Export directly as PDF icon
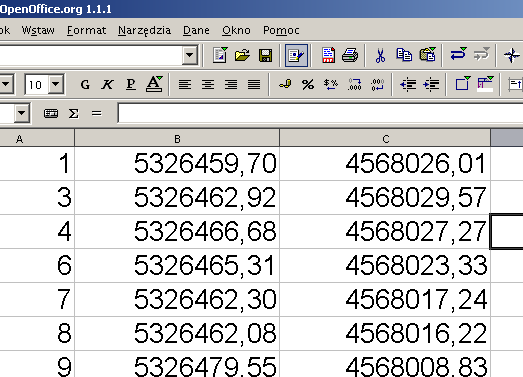 click(328, 55)
